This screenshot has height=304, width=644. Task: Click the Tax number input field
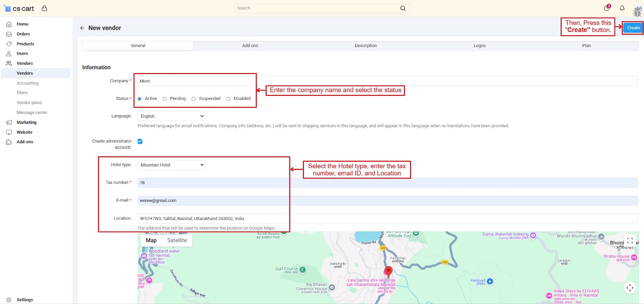pos(387,183)
